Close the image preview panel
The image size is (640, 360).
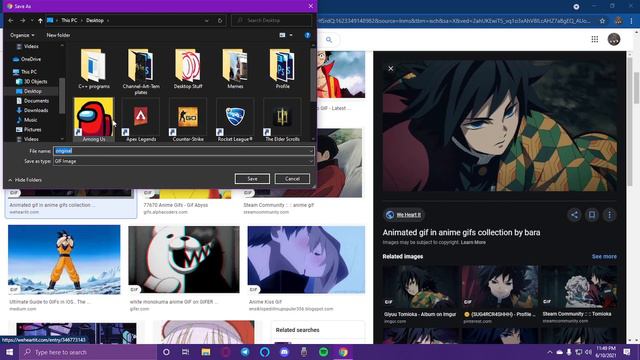point(391,69)
